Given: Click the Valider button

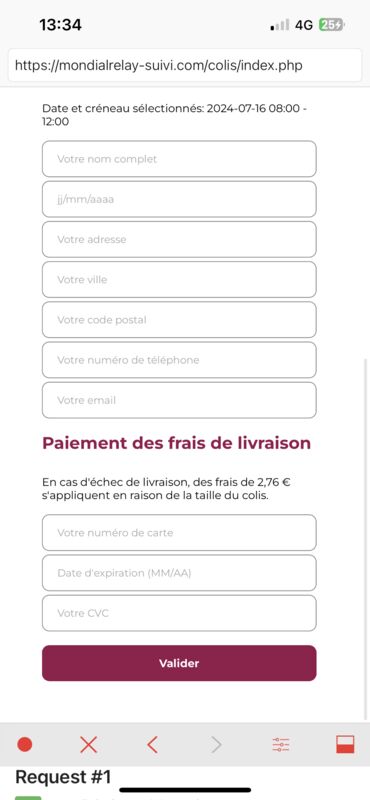Looking at the screenshot, I should pyautogui.click(x=179, y=663).
